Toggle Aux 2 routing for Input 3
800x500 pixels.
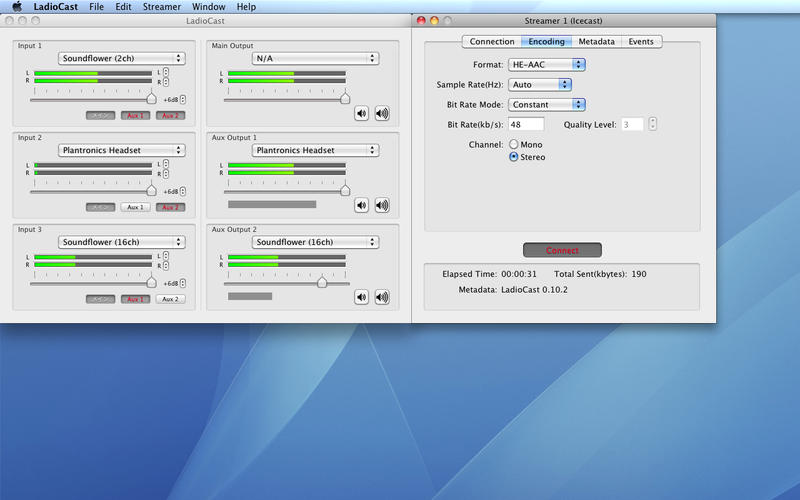click(170, 299)
